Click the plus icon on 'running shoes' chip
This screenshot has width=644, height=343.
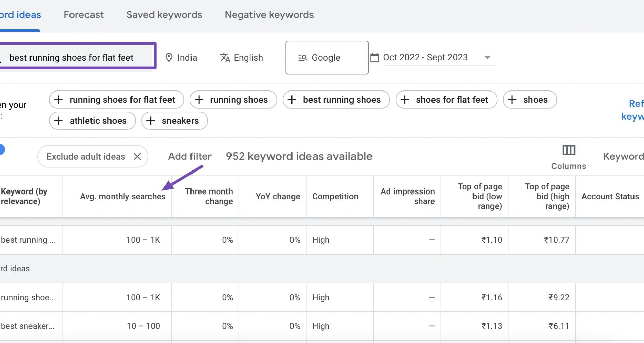pos(199,100)
